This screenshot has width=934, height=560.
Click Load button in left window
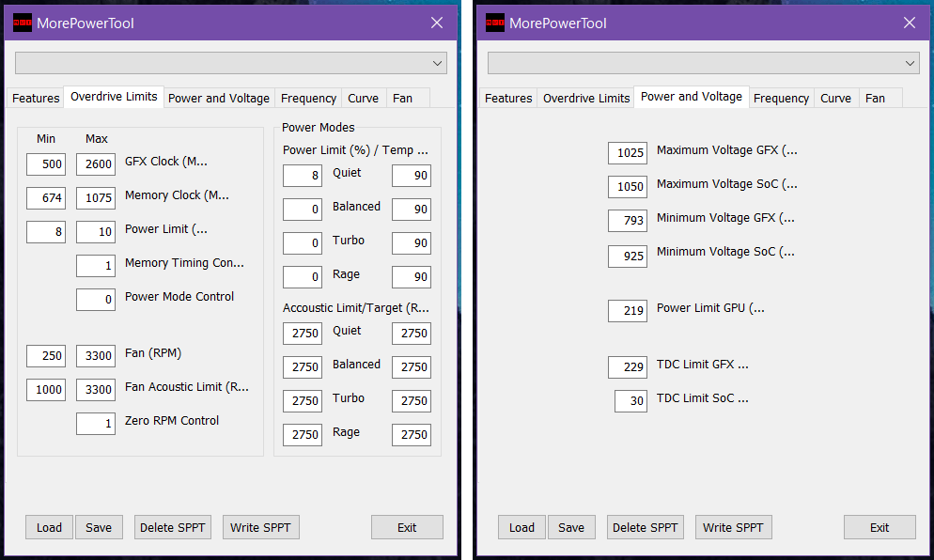(49, 527)
